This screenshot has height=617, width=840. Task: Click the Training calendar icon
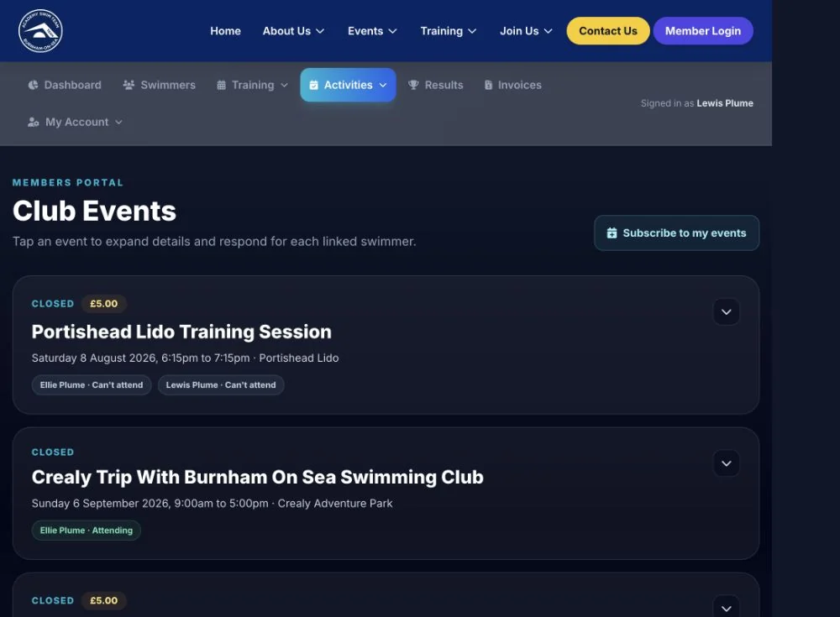click(221, 85)
